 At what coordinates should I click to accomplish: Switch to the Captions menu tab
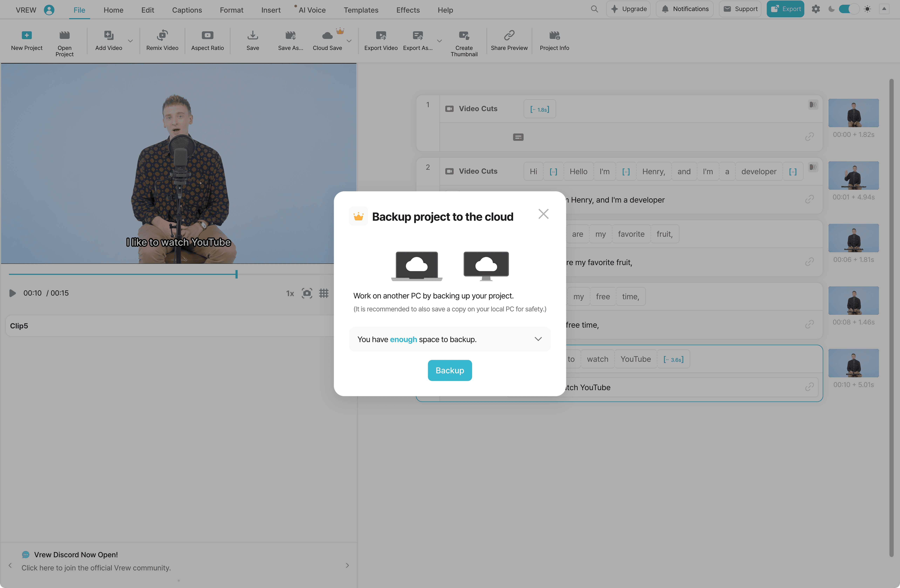point(187,10)
